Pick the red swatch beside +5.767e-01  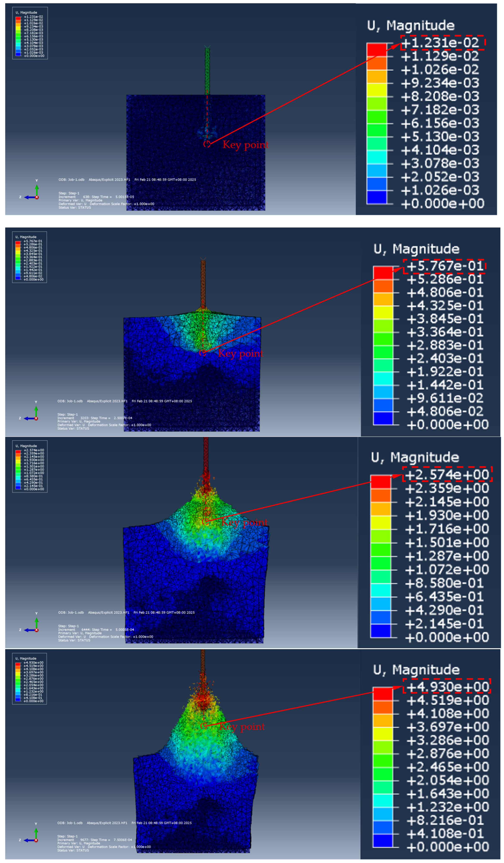[383, 273]
